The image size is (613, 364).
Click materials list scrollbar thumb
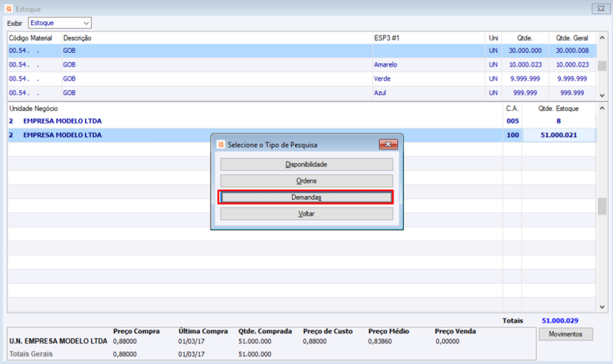602,66
